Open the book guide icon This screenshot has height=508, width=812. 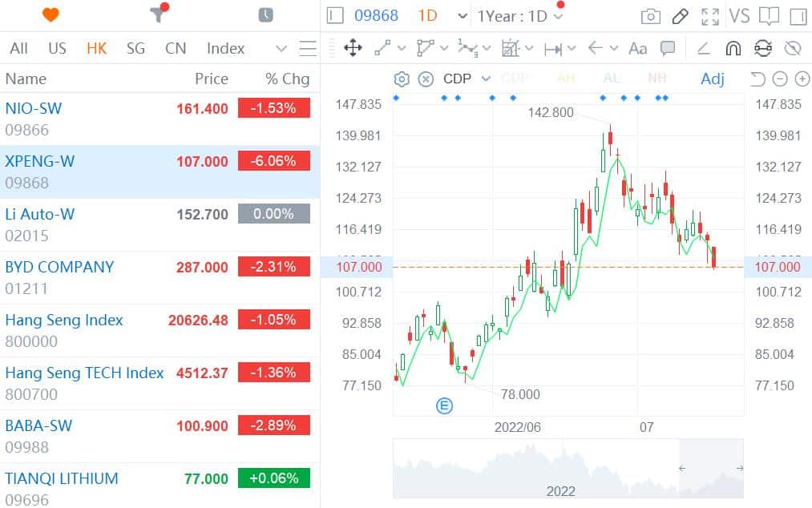coord(769,16)
